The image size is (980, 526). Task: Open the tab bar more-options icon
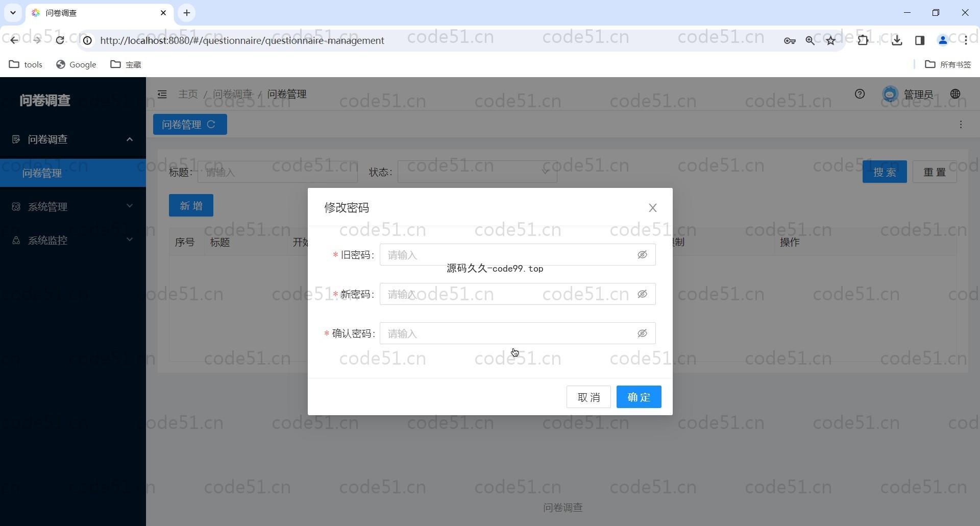(961, 125)
